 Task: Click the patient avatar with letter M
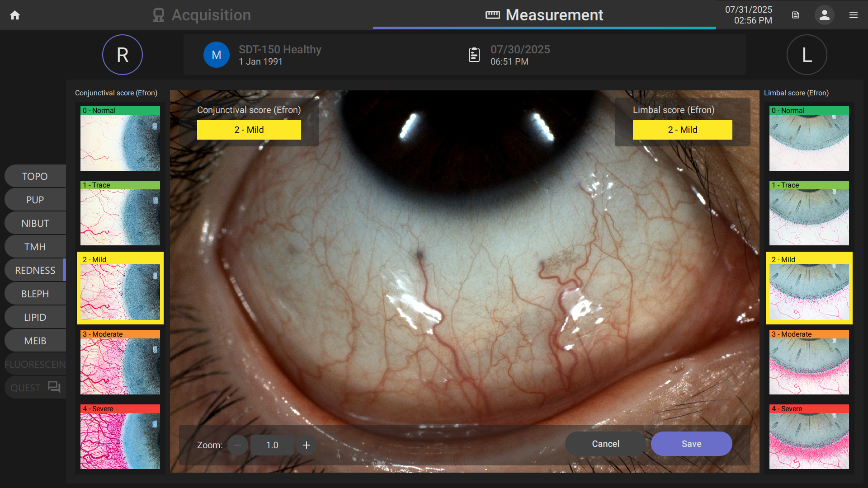tap(217, 54)
